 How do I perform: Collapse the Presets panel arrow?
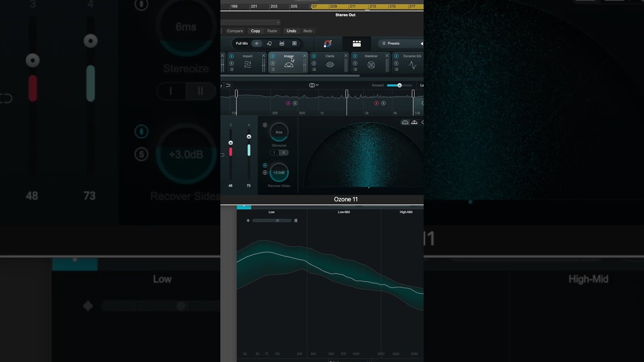pos(422,44)
